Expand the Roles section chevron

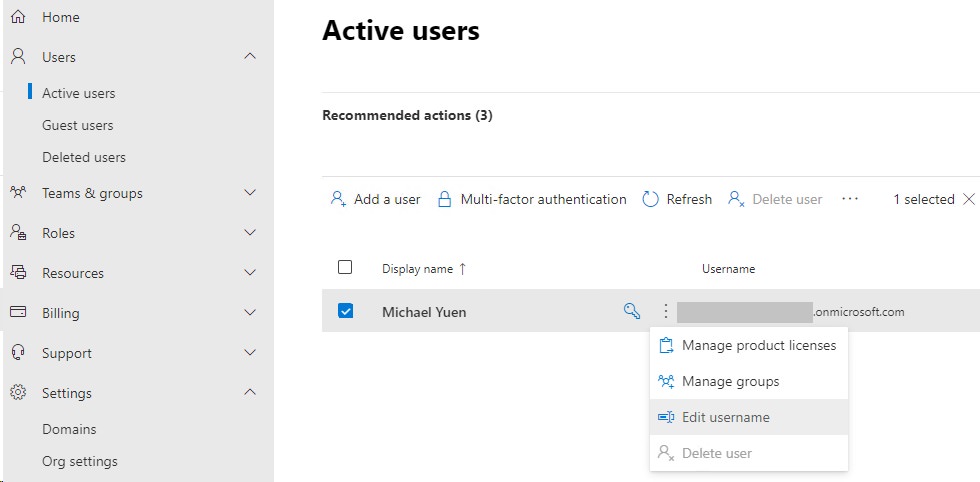250,233
